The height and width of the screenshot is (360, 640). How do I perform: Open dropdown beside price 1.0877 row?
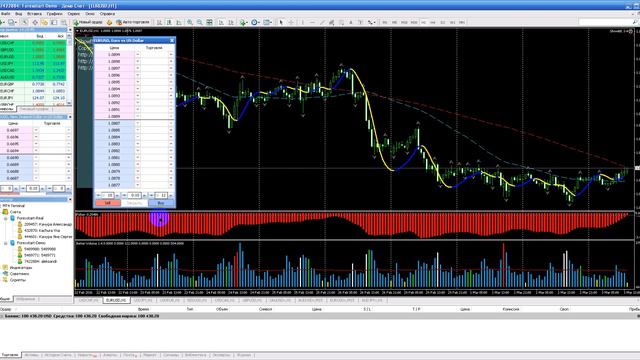[x=138, y=185]
